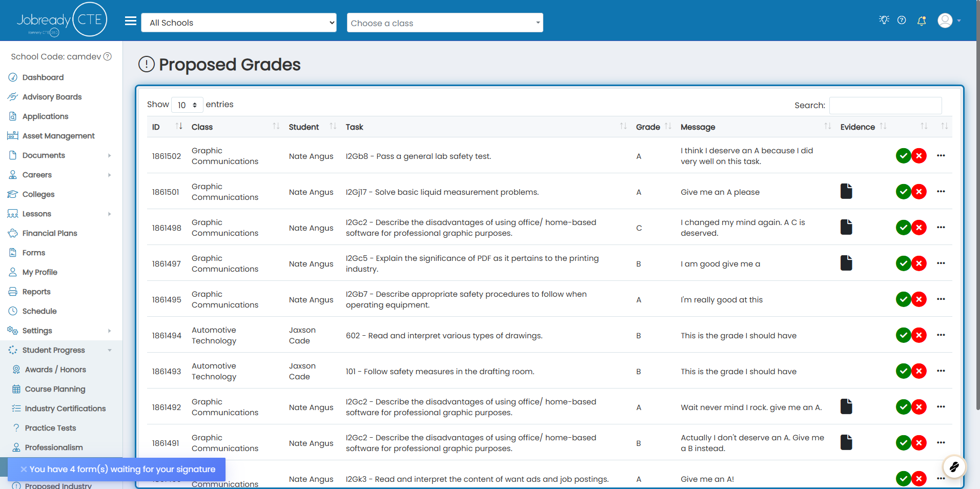Collapse the Student Progress section
The image size is (980, 489).
(x=61, y=350)
